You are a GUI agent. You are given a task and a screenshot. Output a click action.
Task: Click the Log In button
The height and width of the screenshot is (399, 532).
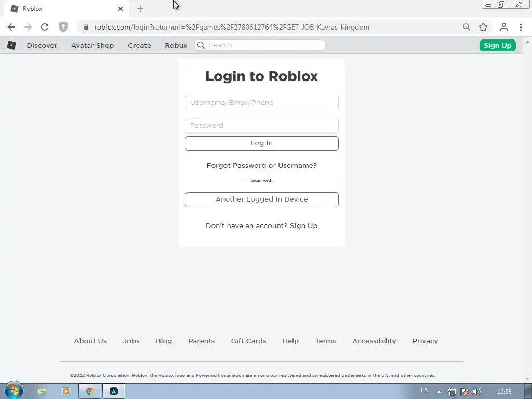coord(262,143)
